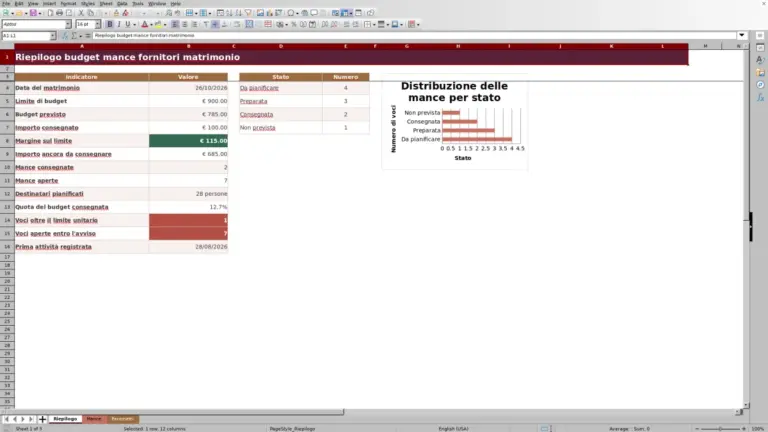Screen dimensions: 768x432
Task: Toggle Underline formatting
Action: (128, 24)
